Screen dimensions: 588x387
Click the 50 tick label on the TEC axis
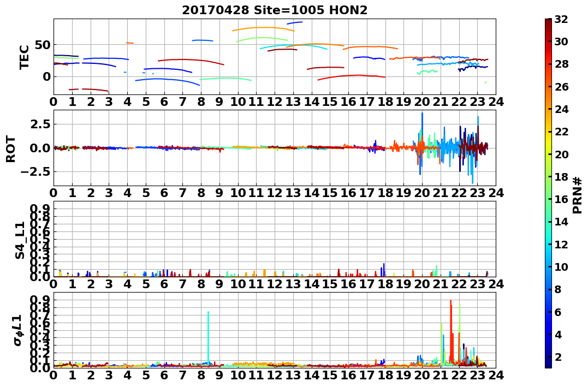click(43, 45)
